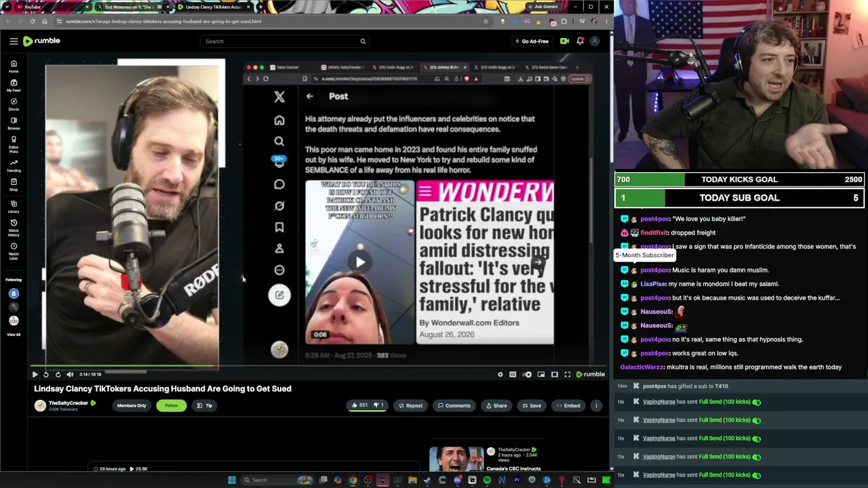Skip forward with the forward icon

click(58, 374)
